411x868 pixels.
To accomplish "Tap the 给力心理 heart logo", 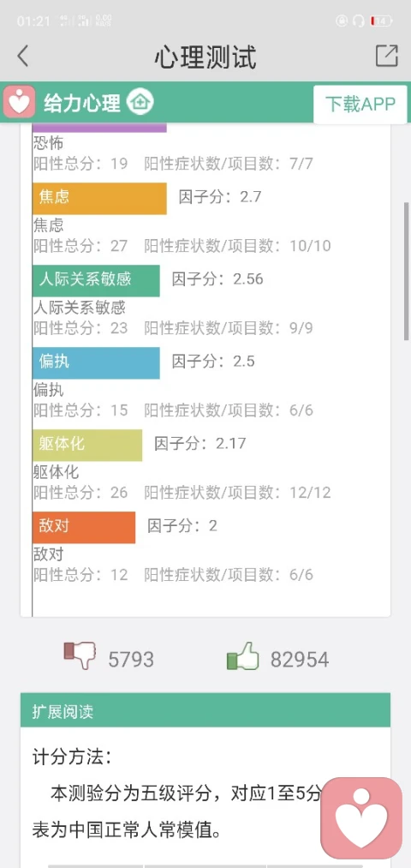I will [x=20, y=103].
